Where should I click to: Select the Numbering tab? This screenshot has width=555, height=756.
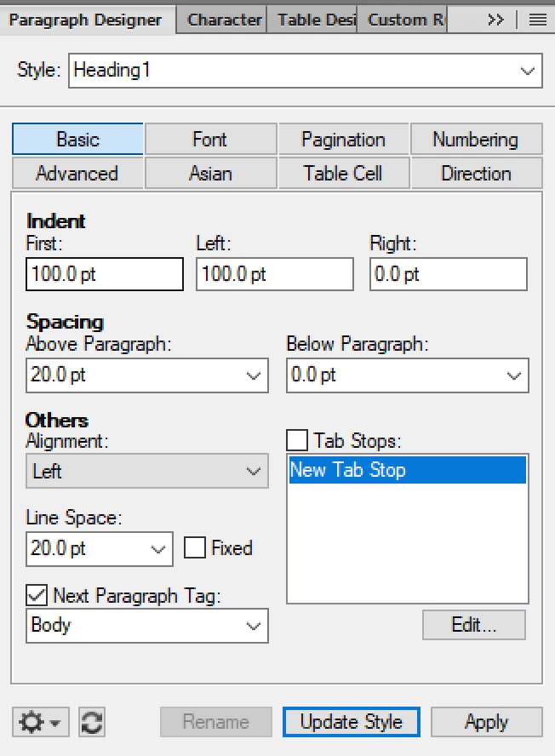[476, 140]
